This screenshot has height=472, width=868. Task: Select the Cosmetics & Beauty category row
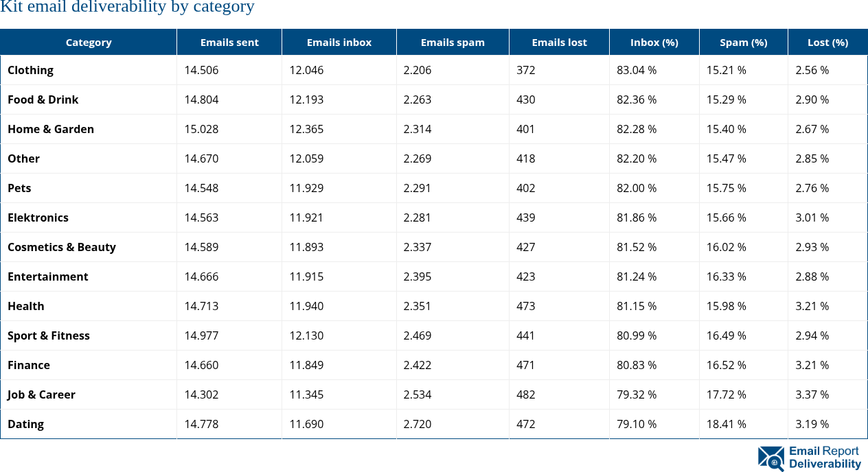point(62,247)
